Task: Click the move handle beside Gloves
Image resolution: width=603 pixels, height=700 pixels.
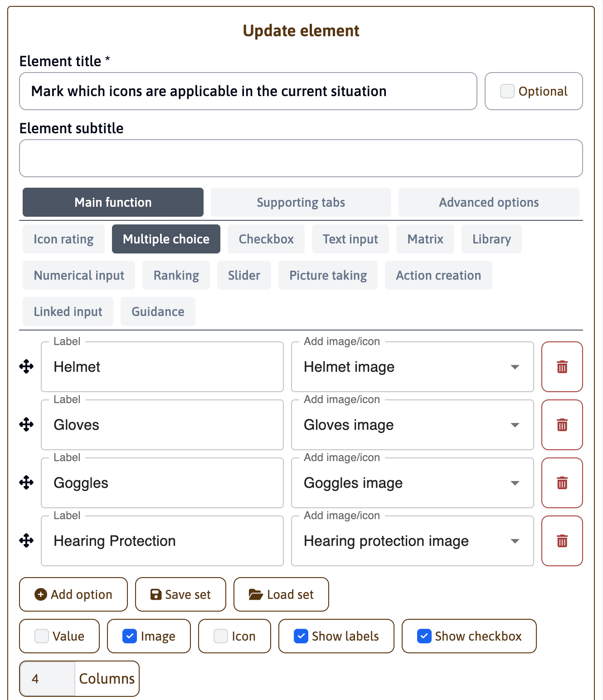Action: (x=26, y=425)
